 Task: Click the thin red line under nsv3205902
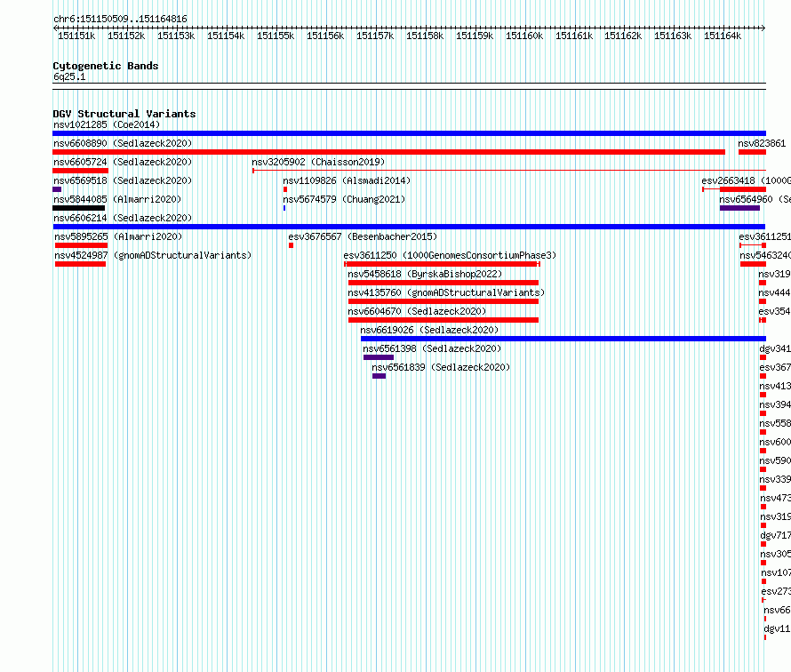[x=509, y=171]
